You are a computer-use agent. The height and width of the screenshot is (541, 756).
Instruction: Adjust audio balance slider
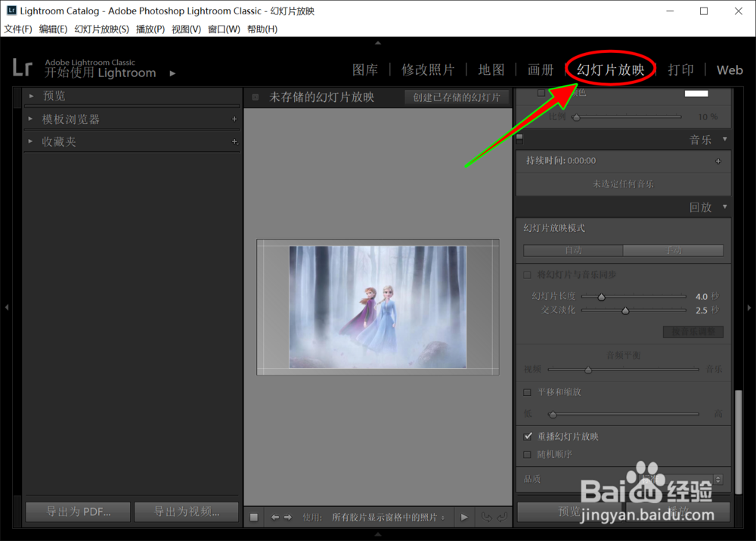click(588, 370)
